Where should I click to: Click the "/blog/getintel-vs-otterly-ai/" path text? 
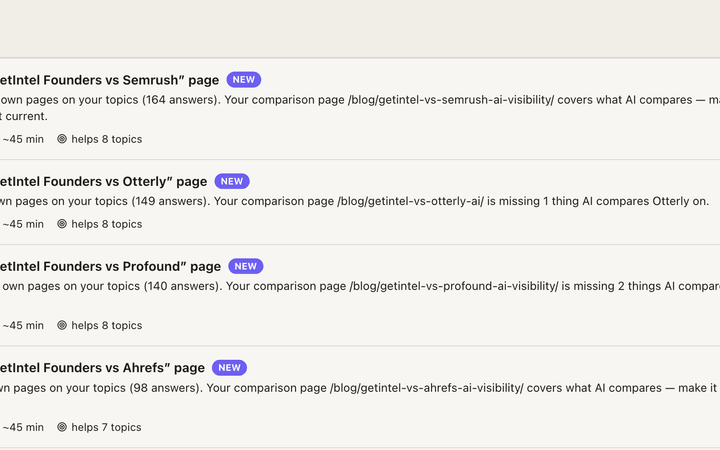coord(411,202)
